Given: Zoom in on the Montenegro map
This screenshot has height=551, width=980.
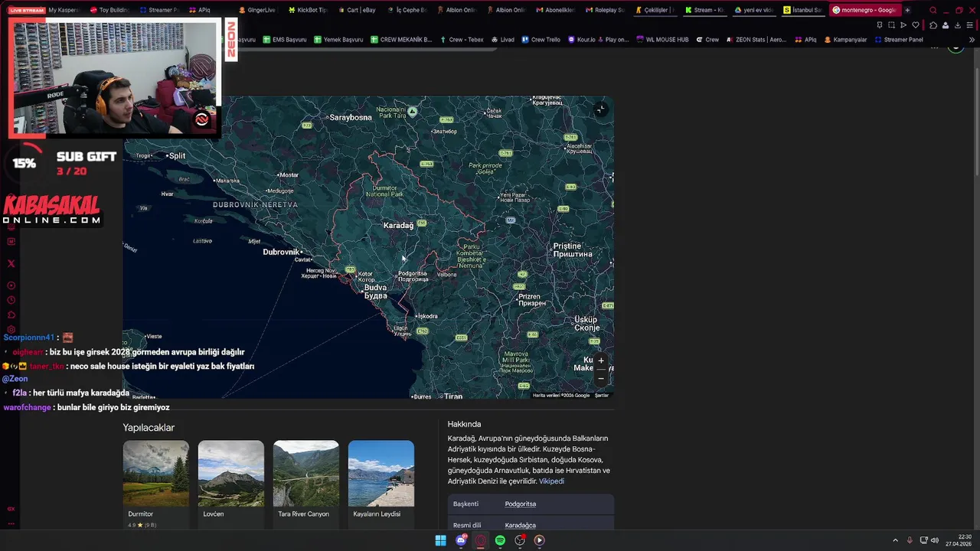Looking at the screenshot, I should 601,360.
